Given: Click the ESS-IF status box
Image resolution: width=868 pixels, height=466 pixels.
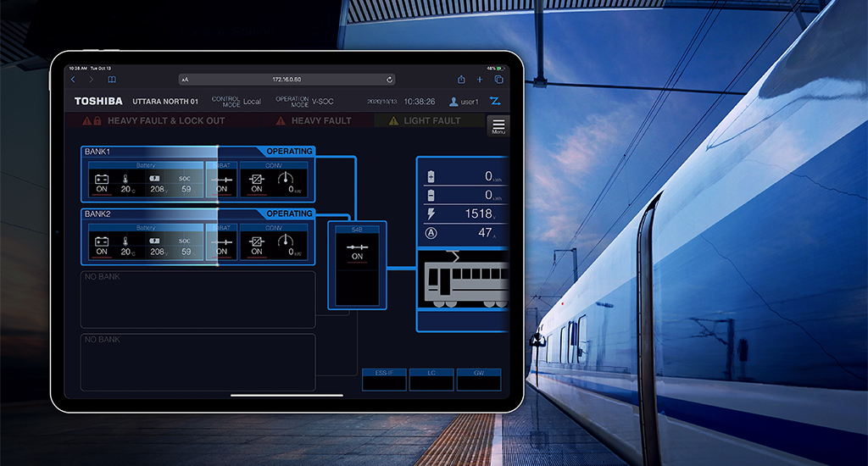Looking at the screenshot, I should pos(384,380).
